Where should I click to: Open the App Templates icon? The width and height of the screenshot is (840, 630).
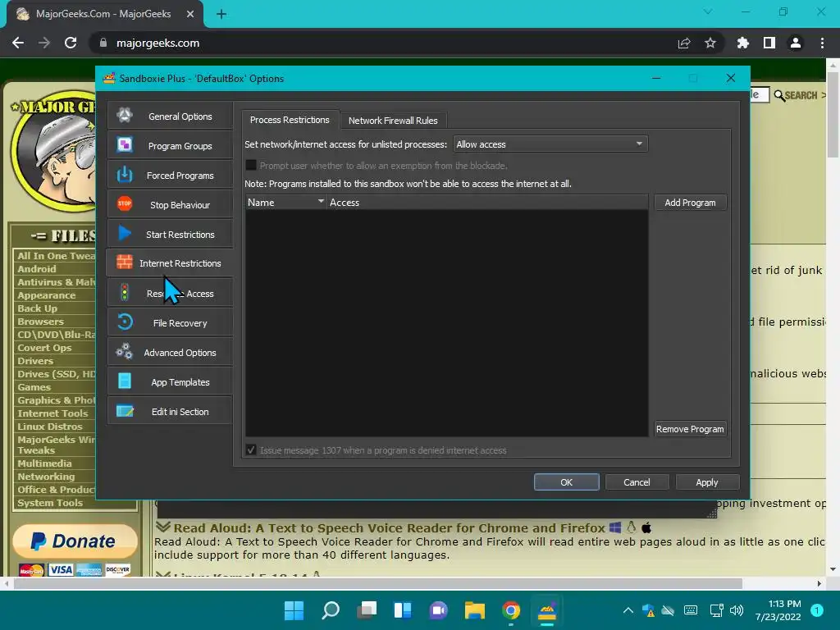[x=125, y=381]
